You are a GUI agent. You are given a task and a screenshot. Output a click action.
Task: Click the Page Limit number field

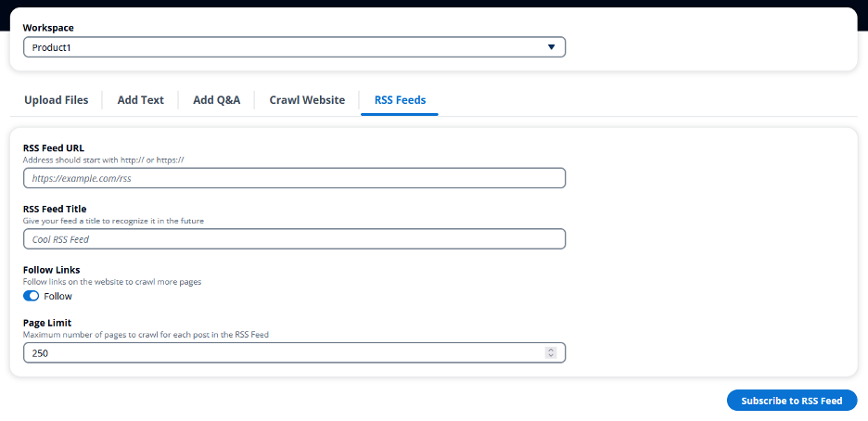point(294,353)
